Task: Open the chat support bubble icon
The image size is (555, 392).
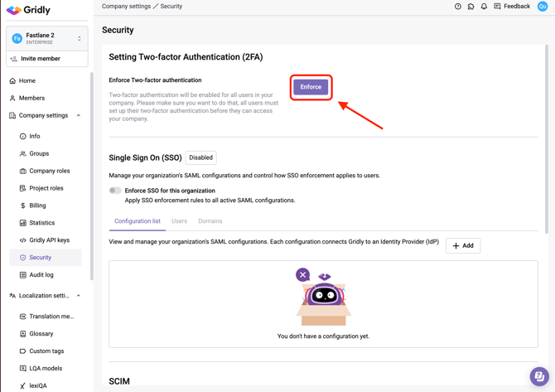Action: click(538, 375)
